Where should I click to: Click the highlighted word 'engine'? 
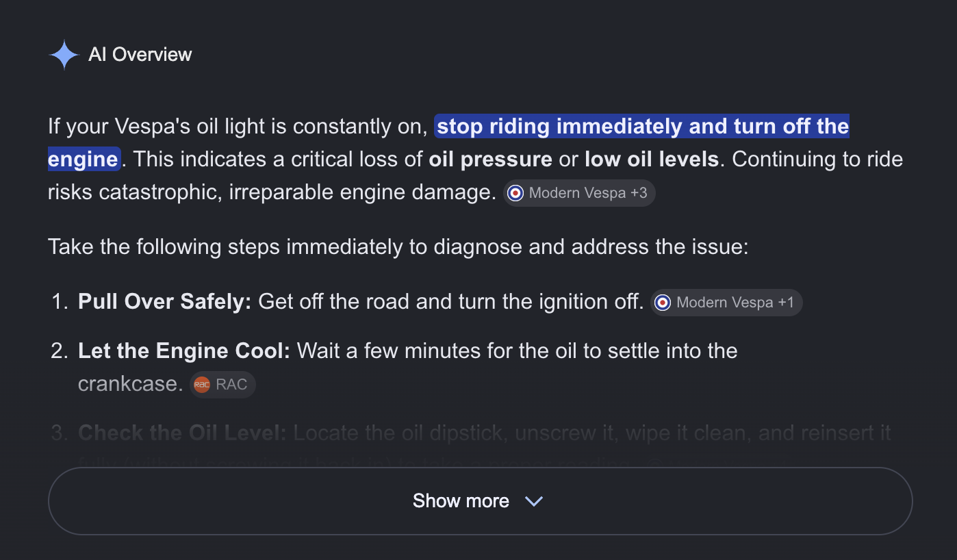(84, 160)
